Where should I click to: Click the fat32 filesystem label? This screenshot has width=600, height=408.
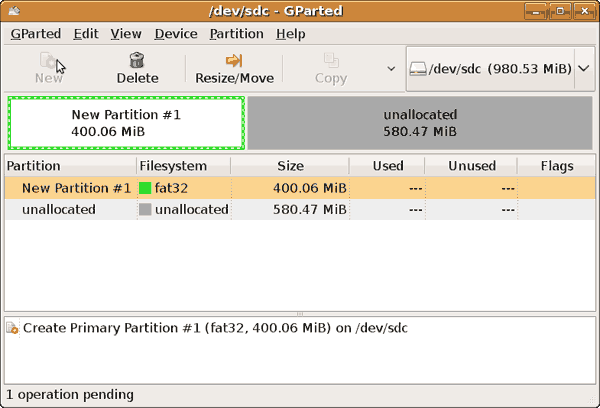pyautogui.click(x=171, y=188)
